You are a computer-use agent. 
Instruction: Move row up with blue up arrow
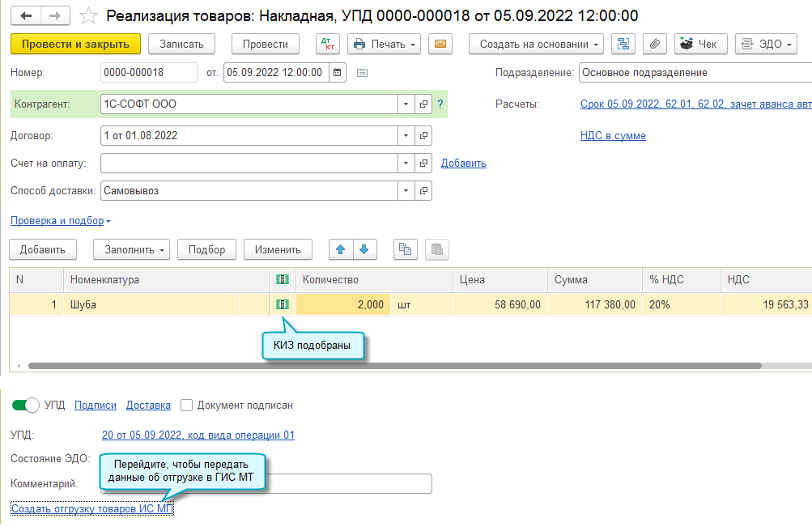click(x=341, y=249)
